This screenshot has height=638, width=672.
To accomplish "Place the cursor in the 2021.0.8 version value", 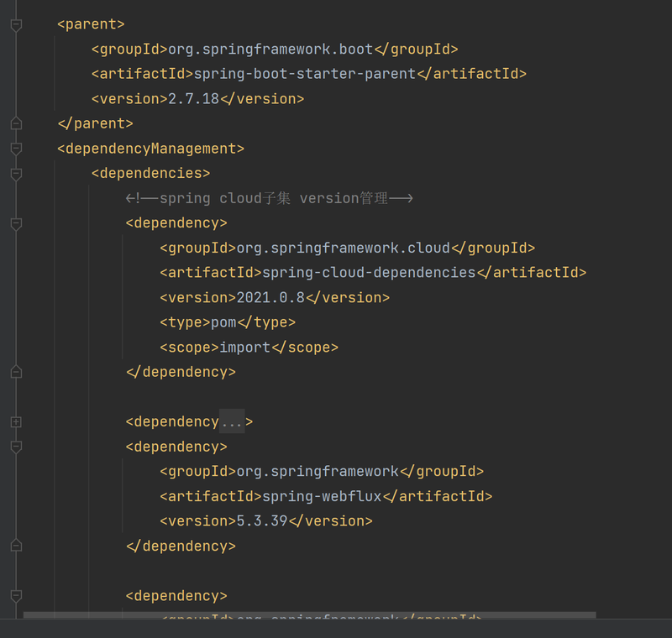I will [270, 298].
